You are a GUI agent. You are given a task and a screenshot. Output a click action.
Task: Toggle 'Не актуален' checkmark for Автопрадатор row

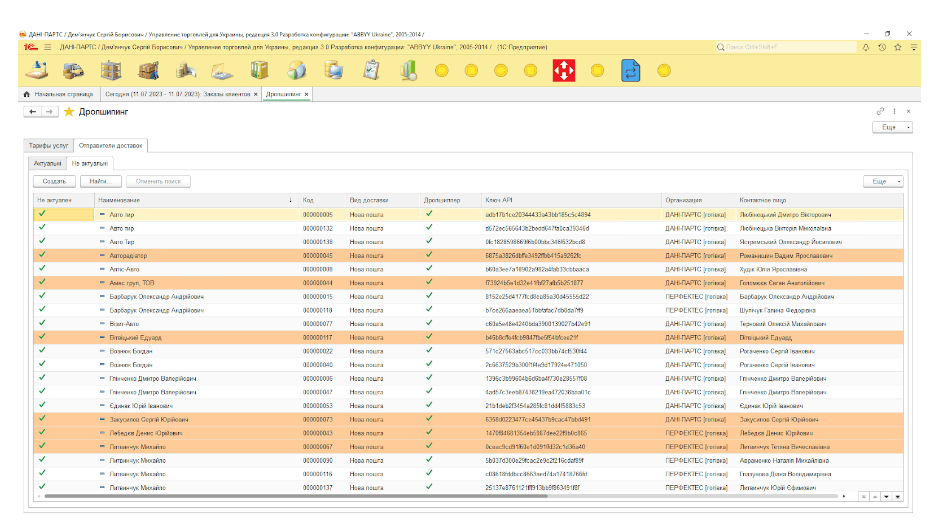pyautogui.click(x=42, y=255)
